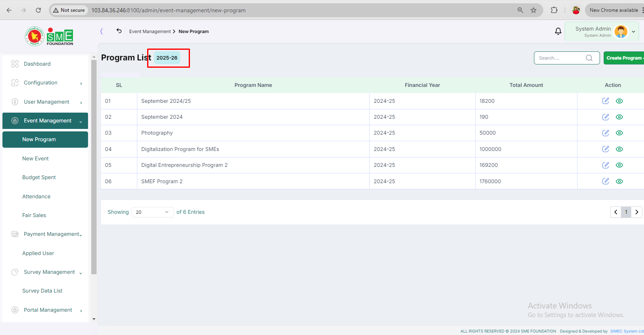The width and height of the screenshot is (644, 335).
Task: Click the Payment Management icon
Action: 15,234
